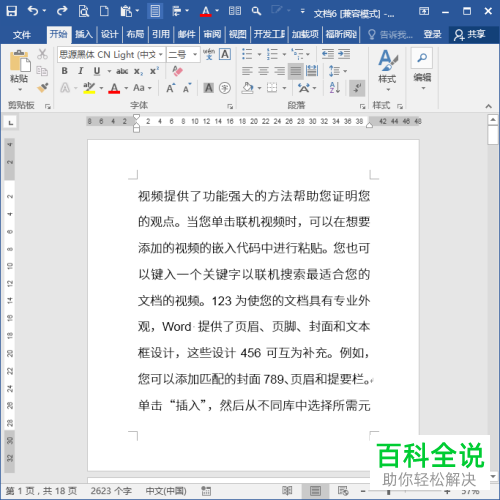Expand the borders dropdown arrow
500x500 pixels.
(x=284, y=88)
